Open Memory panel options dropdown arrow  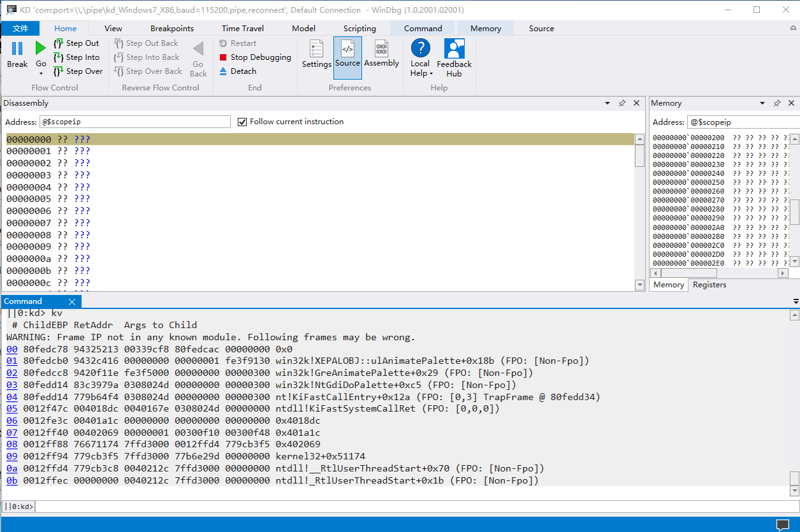[762, 103]
